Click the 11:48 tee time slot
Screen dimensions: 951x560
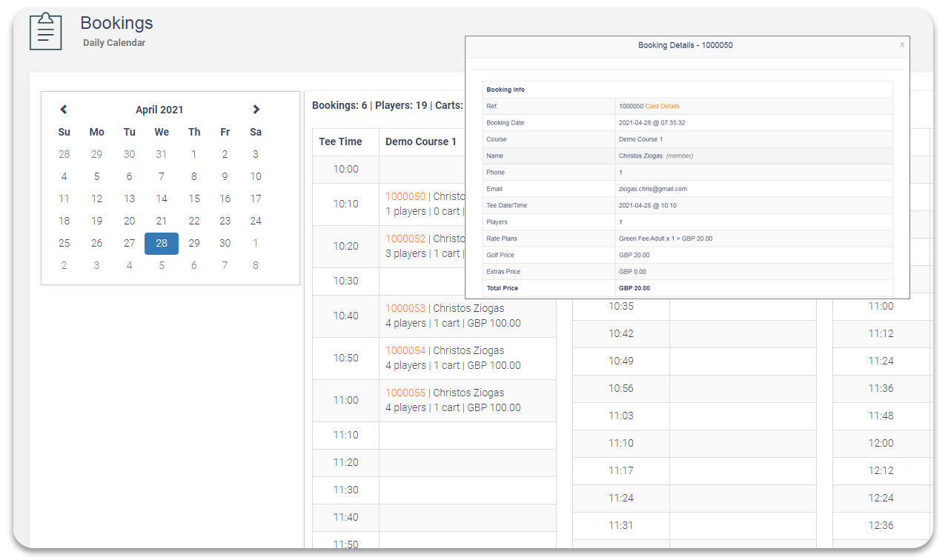coord(881,416)
